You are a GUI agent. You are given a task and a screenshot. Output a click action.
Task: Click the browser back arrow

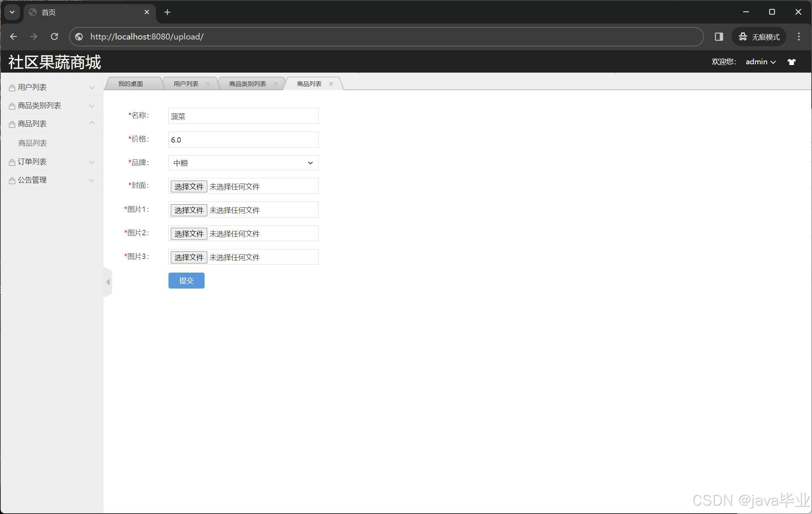(13, 36)
